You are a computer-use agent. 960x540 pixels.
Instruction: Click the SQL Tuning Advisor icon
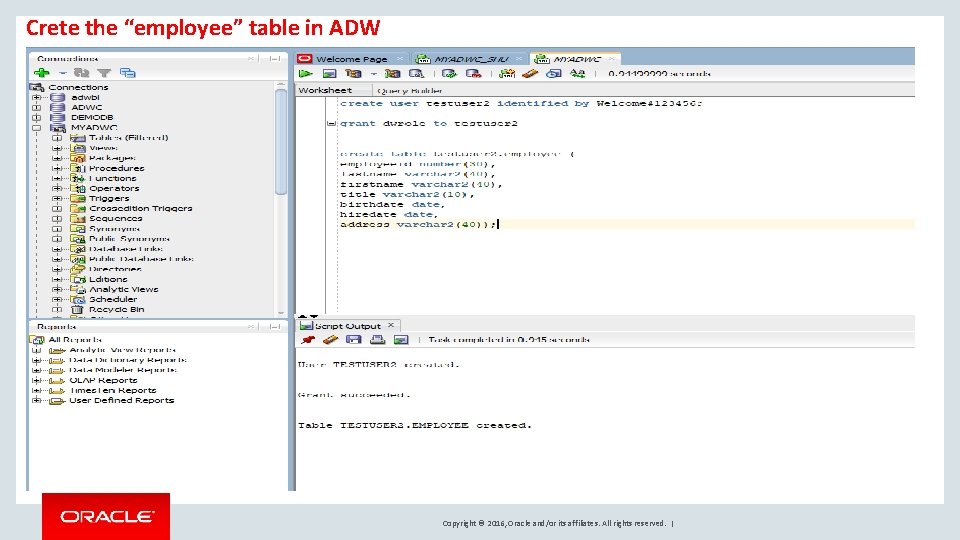coord(416,73)
